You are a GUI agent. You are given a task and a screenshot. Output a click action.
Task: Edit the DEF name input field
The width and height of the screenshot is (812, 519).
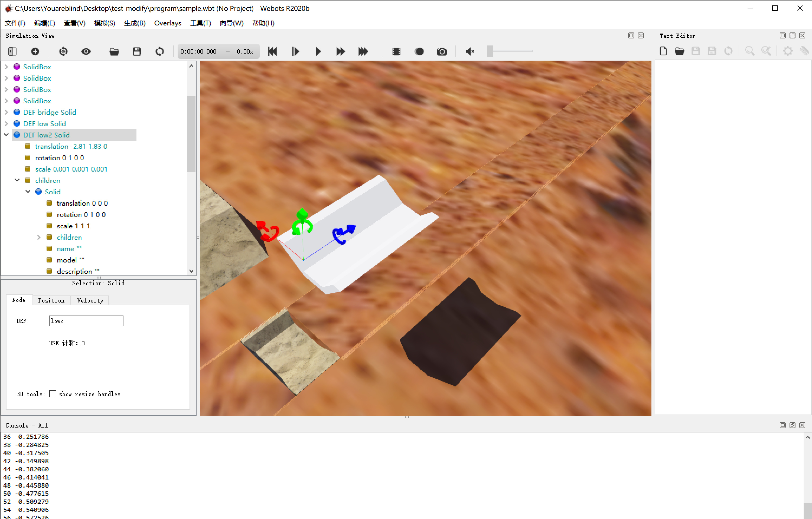(x=86, y=321)
